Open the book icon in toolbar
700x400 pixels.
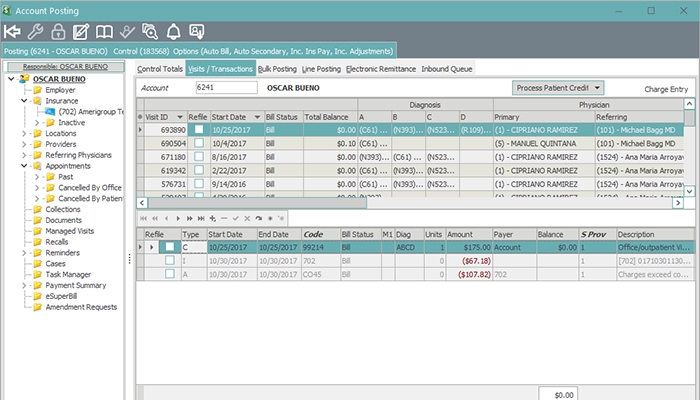pos(104,31)
